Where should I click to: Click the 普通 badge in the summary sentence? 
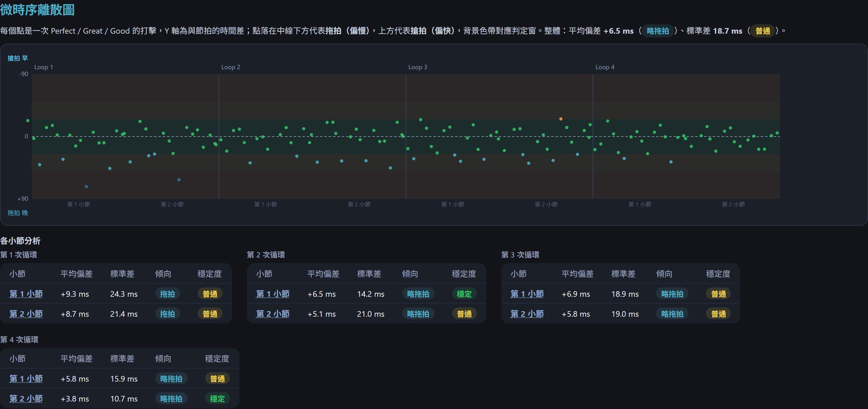pyautogui.click(x=763, y=31)
